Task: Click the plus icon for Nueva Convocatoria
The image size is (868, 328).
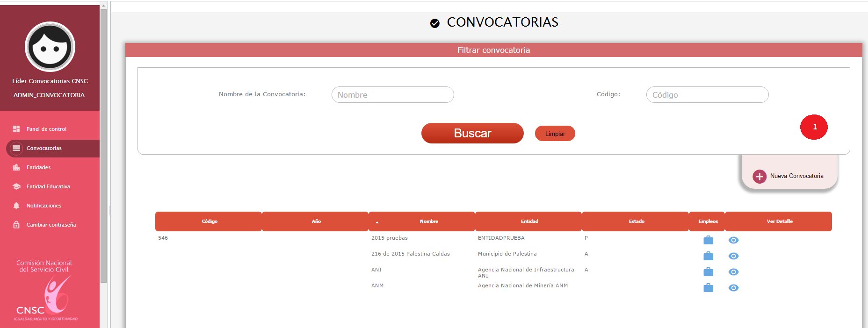Action: click(759, 176)
